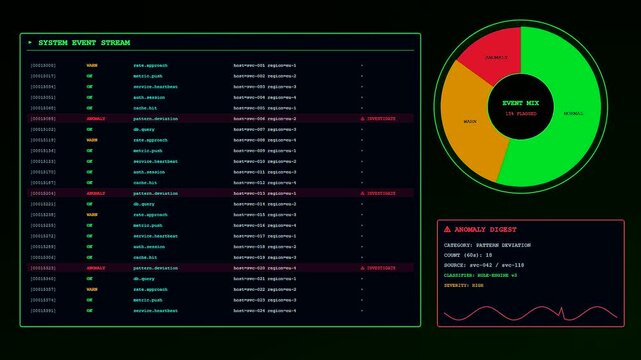The height and width of the screenshot is (360, 641).
Task: Click db.query event on the svc-021 row
Action: [144, 279]
